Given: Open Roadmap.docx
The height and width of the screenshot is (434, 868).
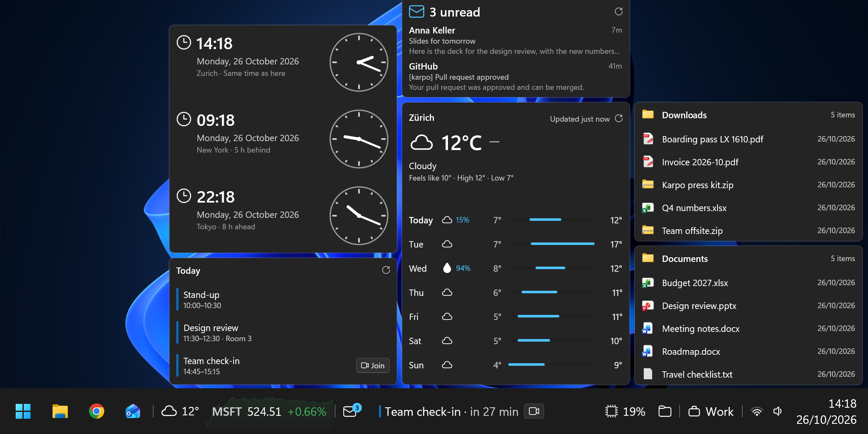Looking at the screenshot, I should tap(748, 351).
